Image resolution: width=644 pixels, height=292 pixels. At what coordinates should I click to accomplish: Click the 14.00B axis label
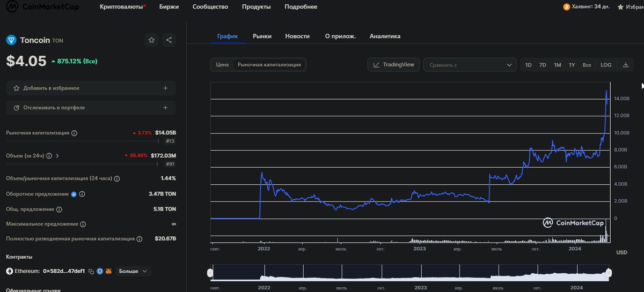pyautogui.click(x=621, y=99)
